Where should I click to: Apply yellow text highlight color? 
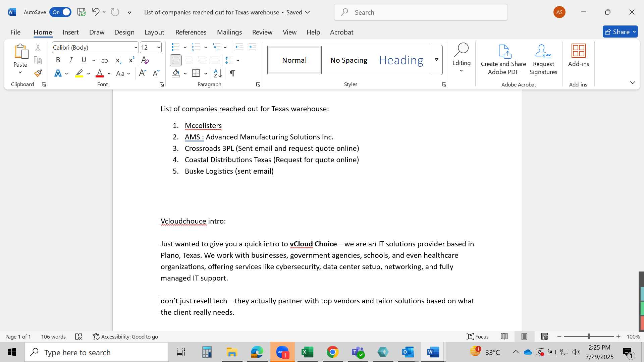79,73
